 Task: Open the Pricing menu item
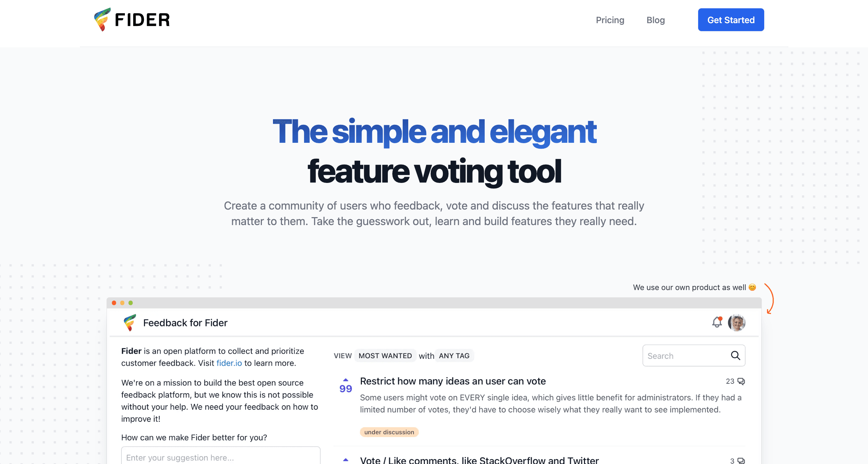click(x=610, y=20)
